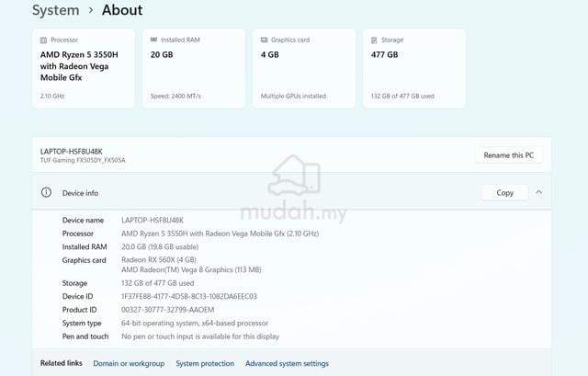Click the Device ID label
The image size is (588, 376).
click(77, 296)
